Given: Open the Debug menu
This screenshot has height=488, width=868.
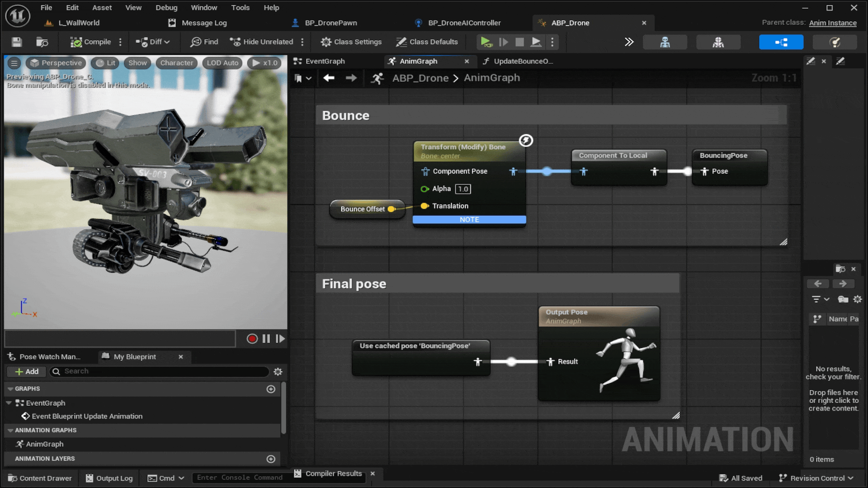Looking at the screenshot, I should (166, 8).
